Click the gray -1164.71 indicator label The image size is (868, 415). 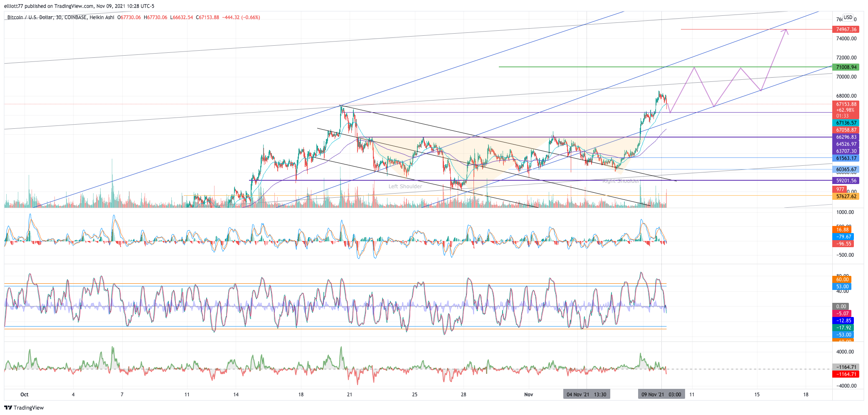point(846,367)
